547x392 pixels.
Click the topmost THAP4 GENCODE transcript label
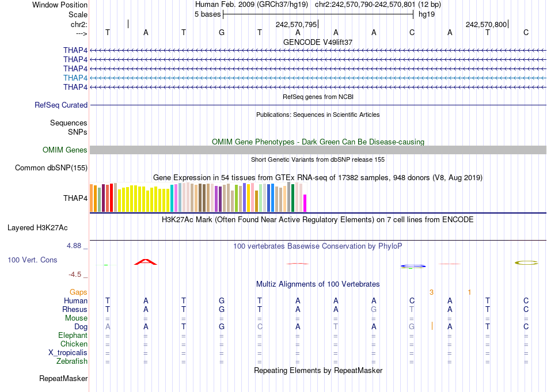[75, 50]
